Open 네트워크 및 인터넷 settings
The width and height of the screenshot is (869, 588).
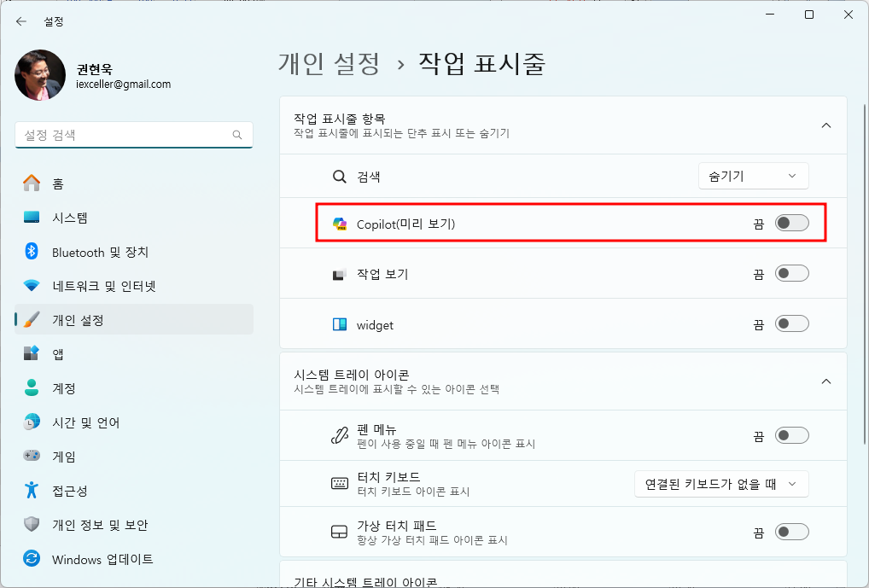(x=133, y=286)
